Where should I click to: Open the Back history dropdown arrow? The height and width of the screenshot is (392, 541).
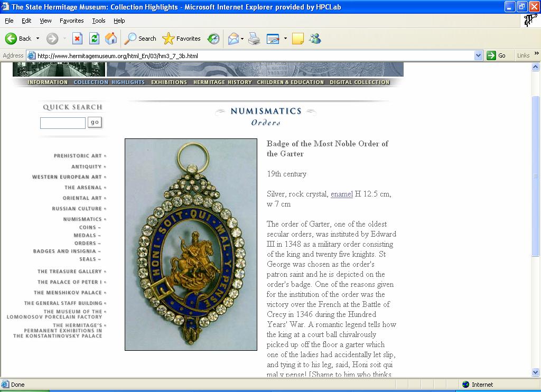point(38,39)
